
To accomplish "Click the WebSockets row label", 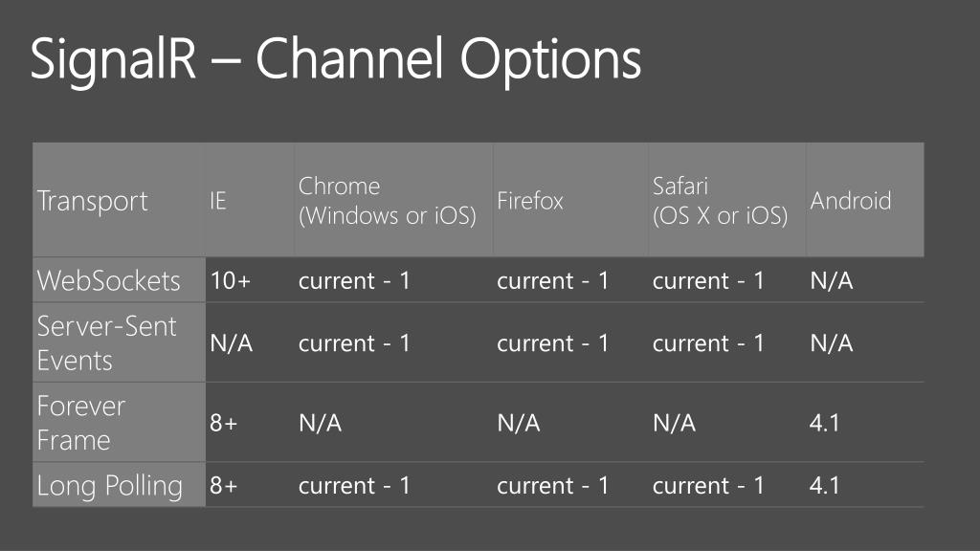I will click(120, 280).
